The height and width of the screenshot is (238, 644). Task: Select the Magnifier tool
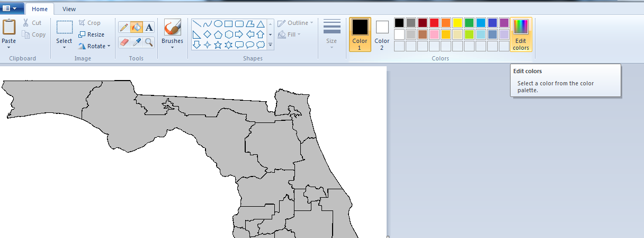(x=149, y=42)
